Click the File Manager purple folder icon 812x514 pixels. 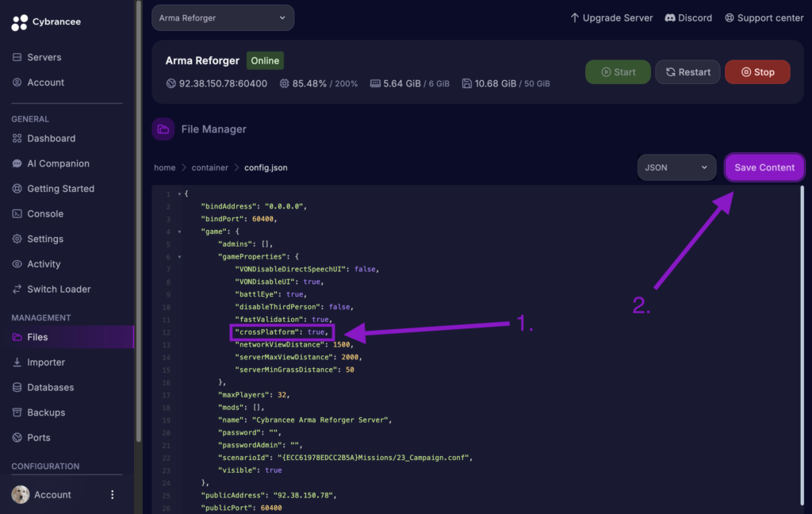coord(163,129)
